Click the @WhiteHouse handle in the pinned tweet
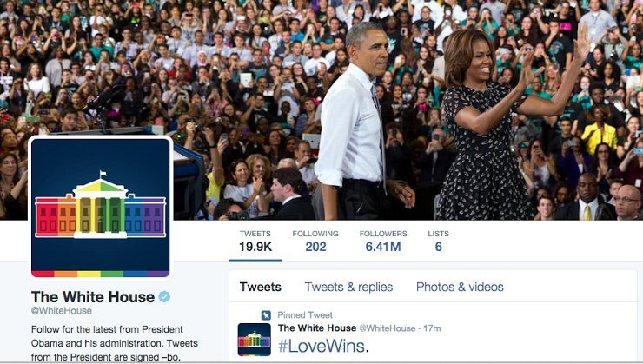643x364 pixels. 388,328
